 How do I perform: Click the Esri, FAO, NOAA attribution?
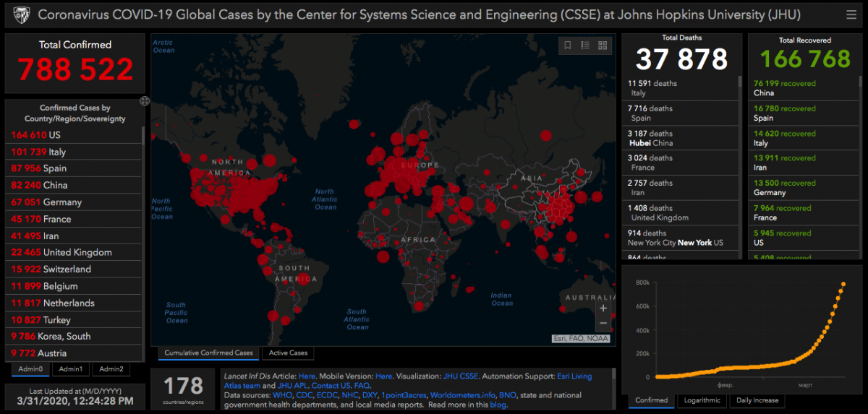[x=581, y=338]
